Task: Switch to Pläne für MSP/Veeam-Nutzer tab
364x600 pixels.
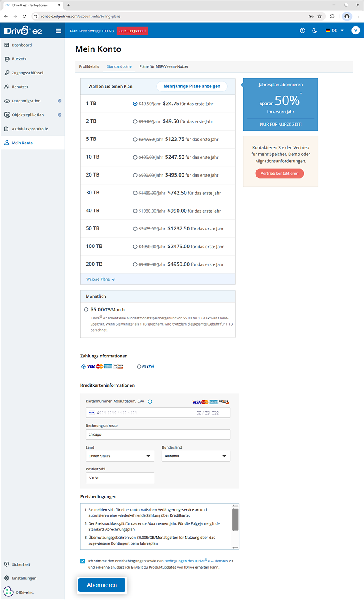Action: click(164, 66)
